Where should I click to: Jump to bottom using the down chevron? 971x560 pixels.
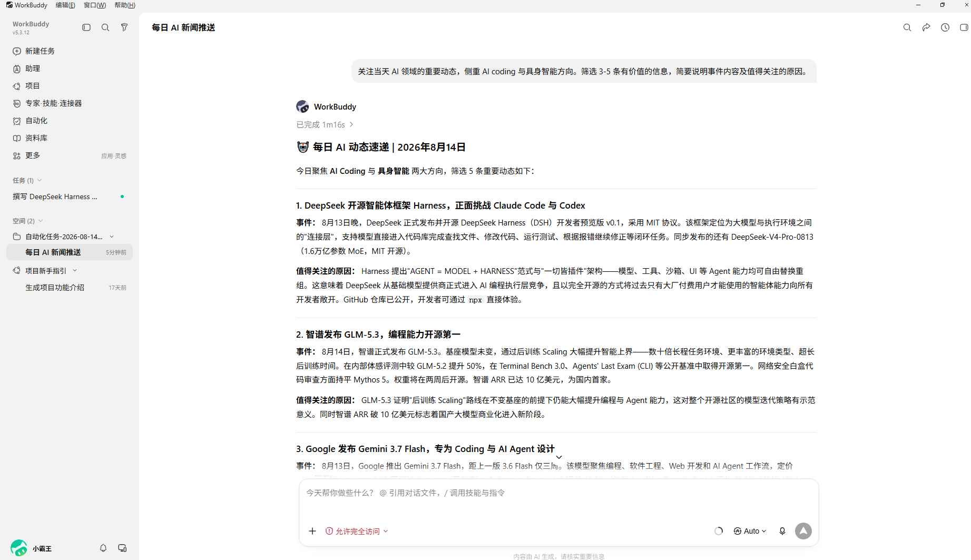[x=559, y=457]
